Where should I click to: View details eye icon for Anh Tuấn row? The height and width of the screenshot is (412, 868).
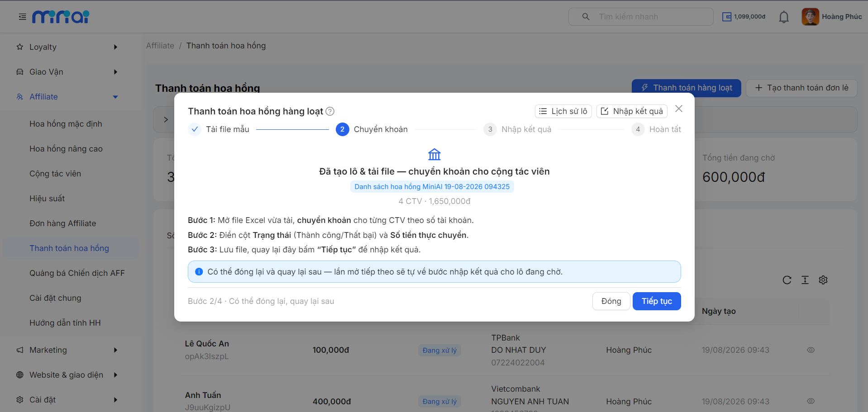coord(811,401)
